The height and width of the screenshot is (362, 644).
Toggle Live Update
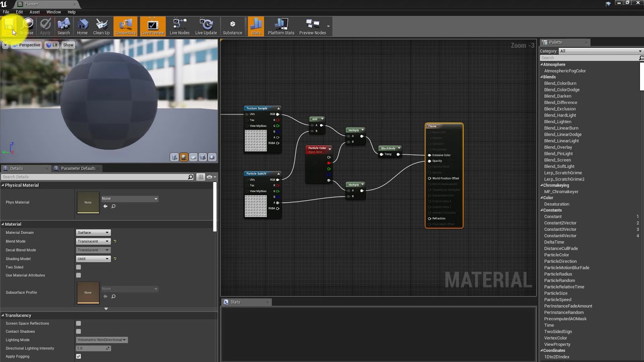(x=206, y=27)
